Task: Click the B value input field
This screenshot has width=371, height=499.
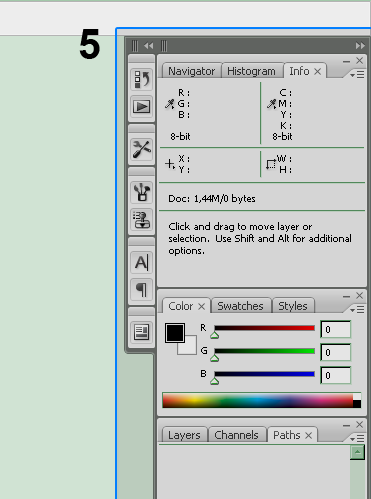Action: pyautogui.click(x=336, y=375)
